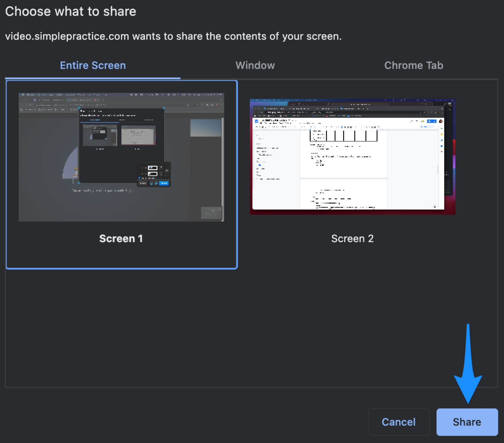Choose the Screen 1 preview thumbnail

point(121,157)
